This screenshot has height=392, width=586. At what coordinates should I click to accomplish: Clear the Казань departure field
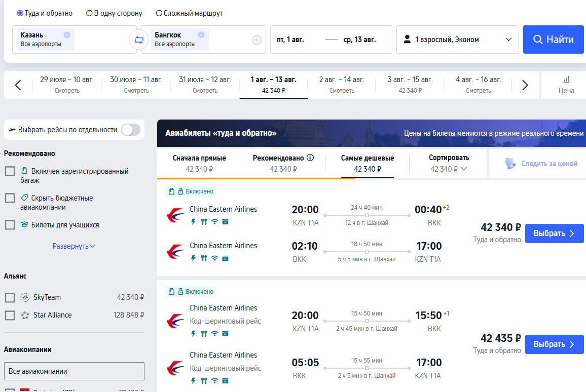[x=67, y=35]
